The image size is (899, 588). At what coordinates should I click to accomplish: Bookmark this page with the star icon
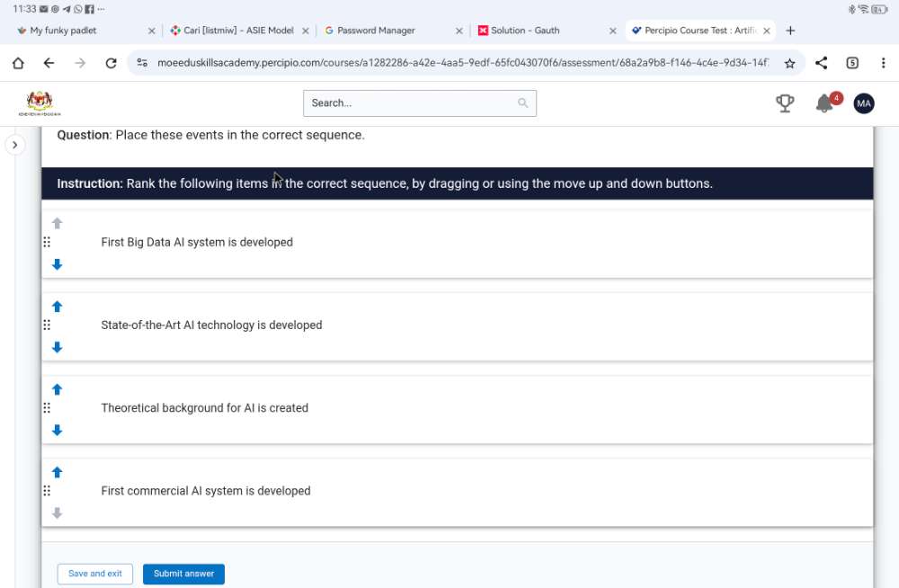(x=789, y=63)
